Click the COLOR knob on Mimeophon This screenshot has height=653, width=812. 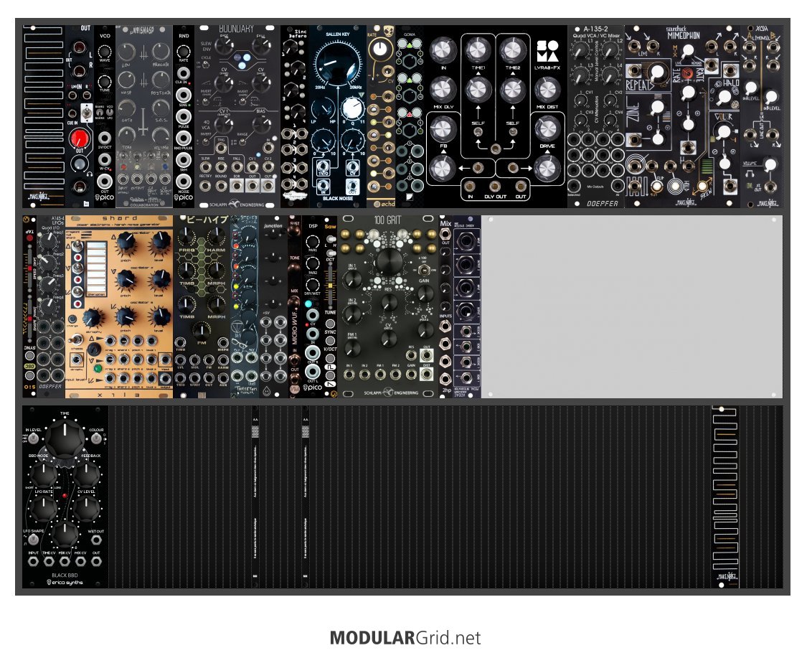coord(724,132)
